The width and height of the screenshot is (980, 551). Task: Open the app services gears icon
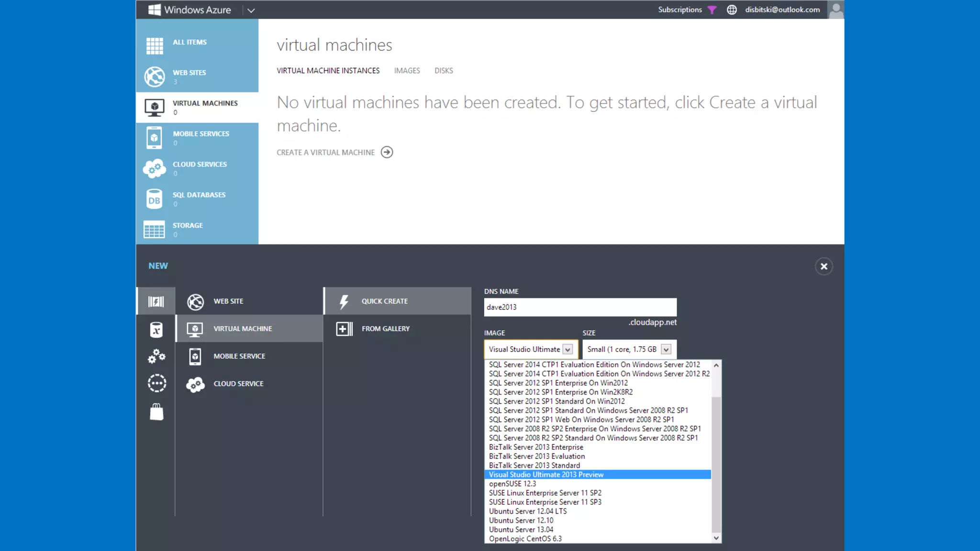156,356
